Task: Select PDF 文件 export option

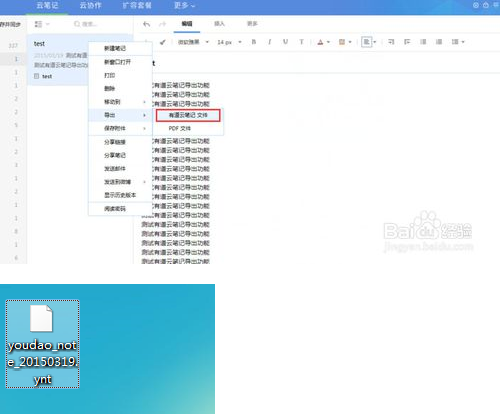Action: pos(188,128)
